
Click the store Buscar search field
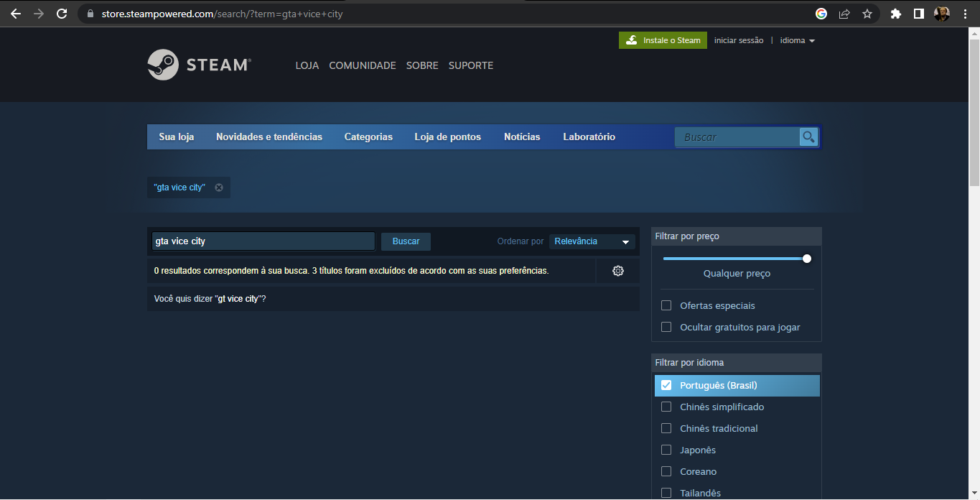(738, 137)
